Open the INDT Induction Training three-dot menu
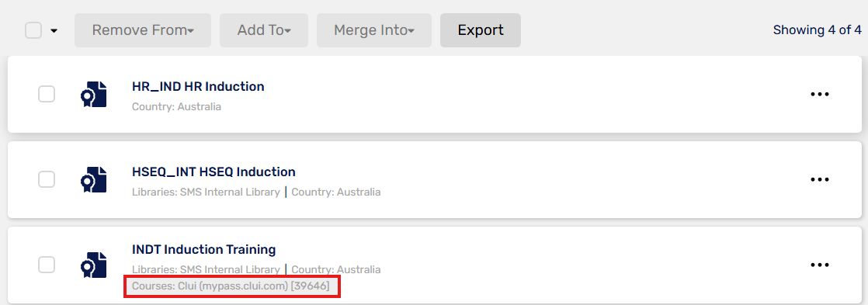This screenshot has width=868, height=305. tap(820, 265)
